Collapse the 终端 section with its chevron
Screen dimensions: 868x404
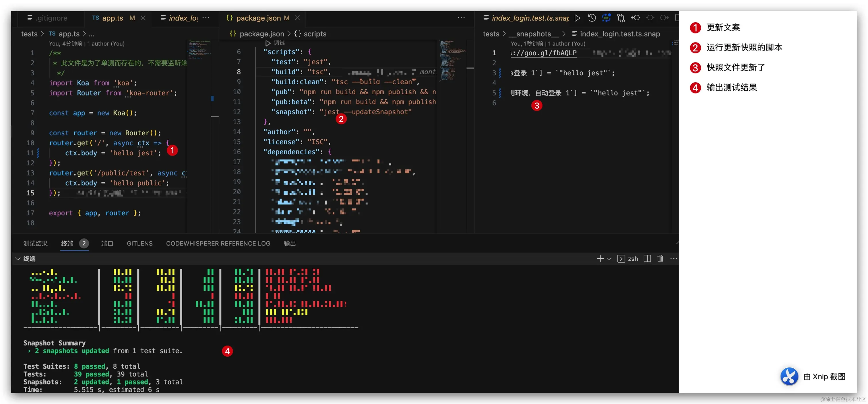click(x=18, y=259)
